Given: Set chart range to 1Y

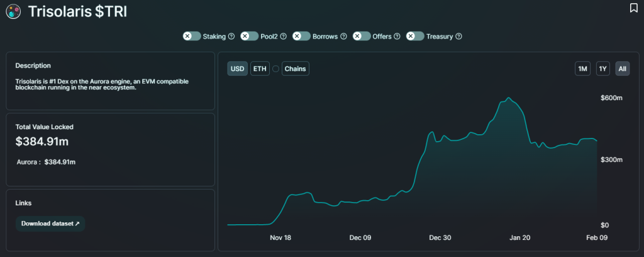Looking at the screenshot, I should click(x=602, y=69).
